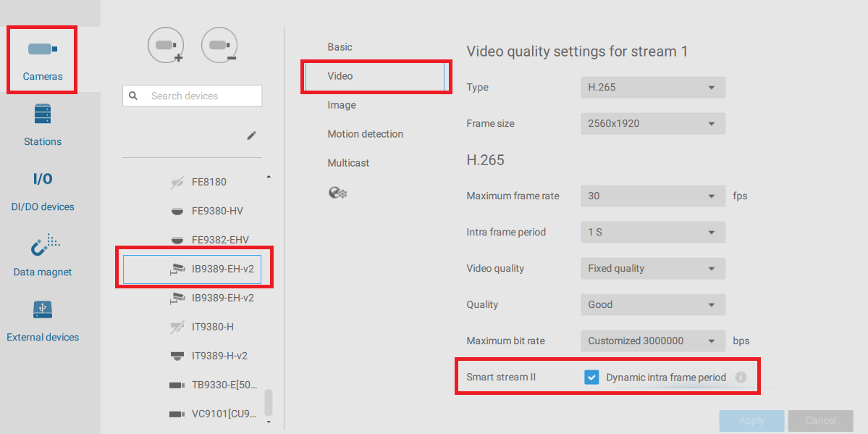Open the Video quality dropdown

pyautogui.click(x=652, y=269)
